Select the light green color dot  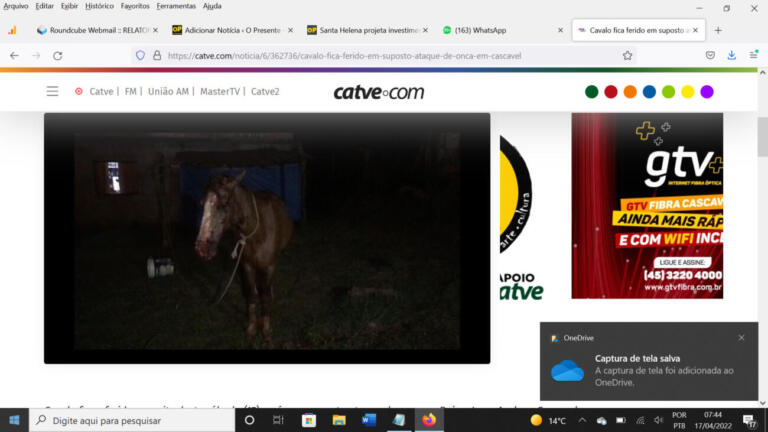(x=669, y=92)
